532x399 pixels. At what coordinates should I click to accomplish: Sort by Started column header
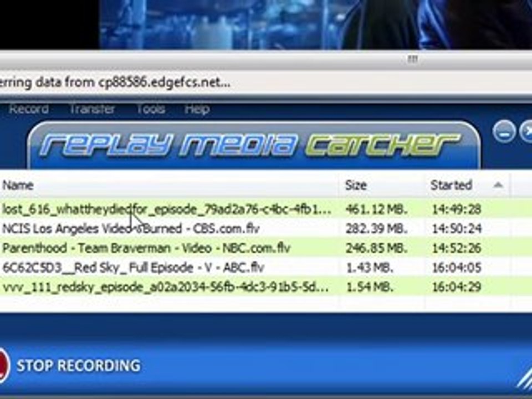click(x=467, y=185)
